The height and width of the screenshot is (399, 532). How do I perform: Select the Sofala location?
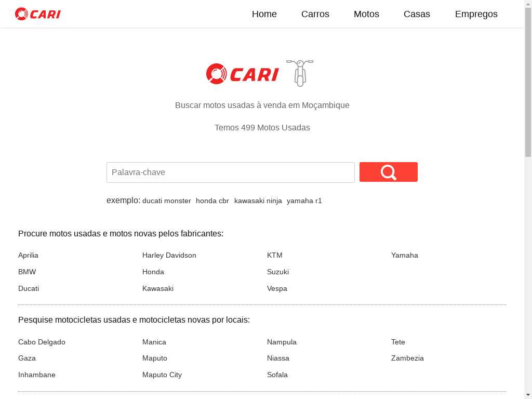point(277,375)
